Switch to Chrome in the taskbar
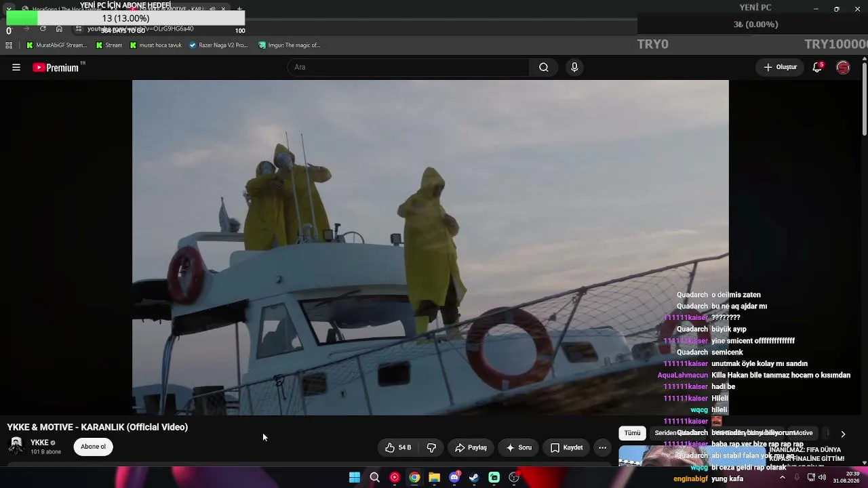 [414, 477]
